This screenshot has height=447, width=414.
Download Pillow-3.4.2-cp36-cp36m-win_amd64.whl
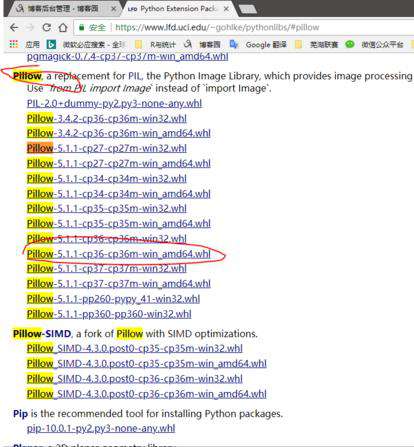(x=119, y=133)
